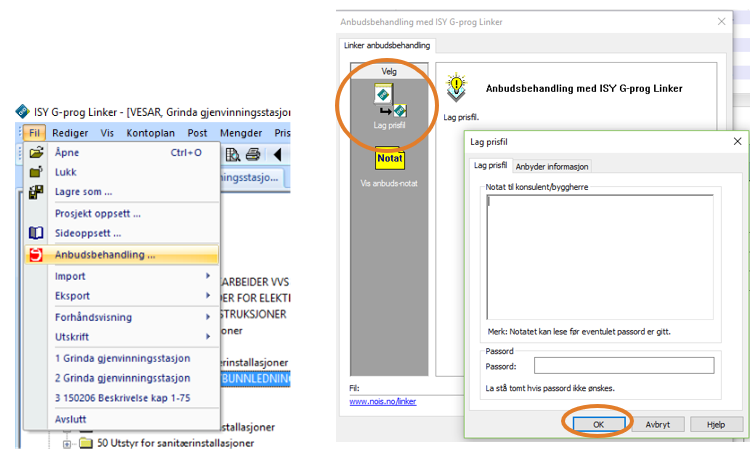The width and height of the screenshot is (754, 451).
Task: Open Prosjekt oppsett ... entry
Action: 122,213
